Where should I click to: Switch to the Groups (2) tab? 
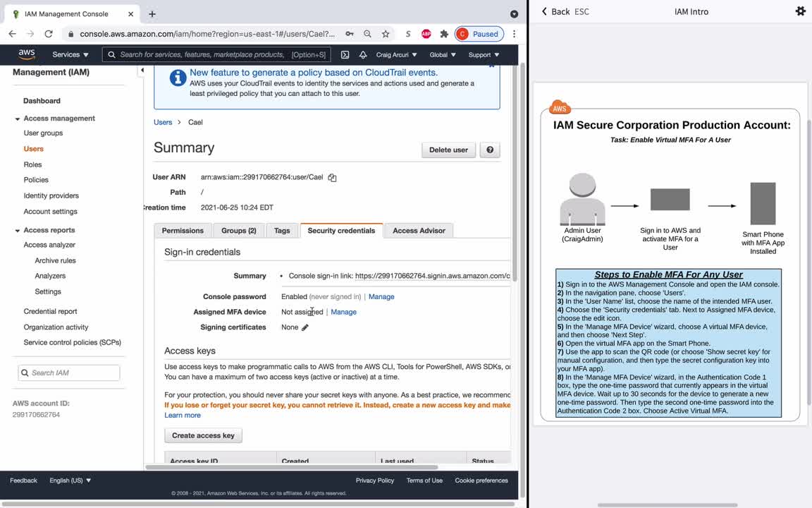(239, 231)
